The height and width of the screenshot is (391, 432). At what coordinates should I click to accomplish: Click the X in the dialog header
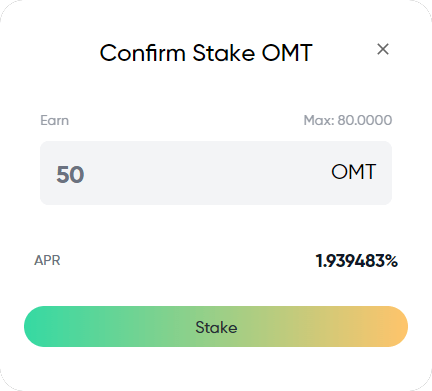(383, 49)
